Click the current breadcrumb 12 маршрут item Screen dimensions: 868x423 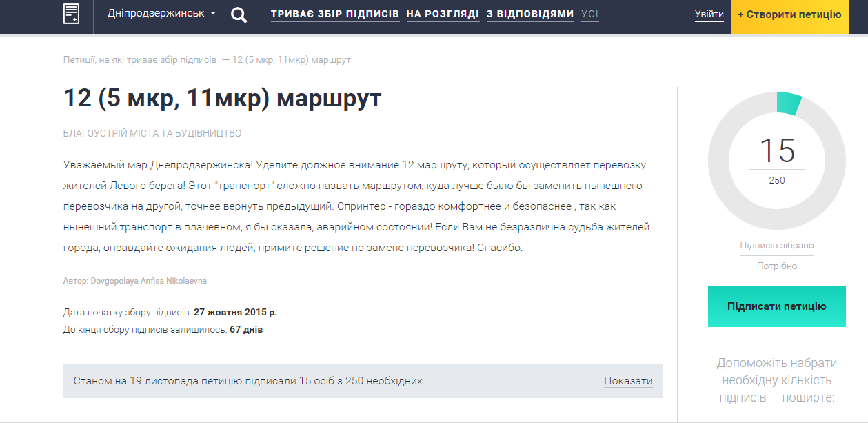292,60
